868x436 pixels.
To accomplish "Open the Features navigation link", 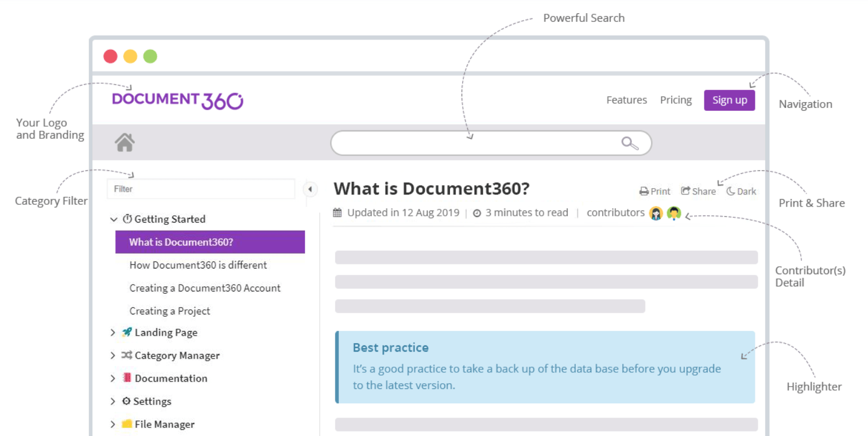I will (626, 100).
